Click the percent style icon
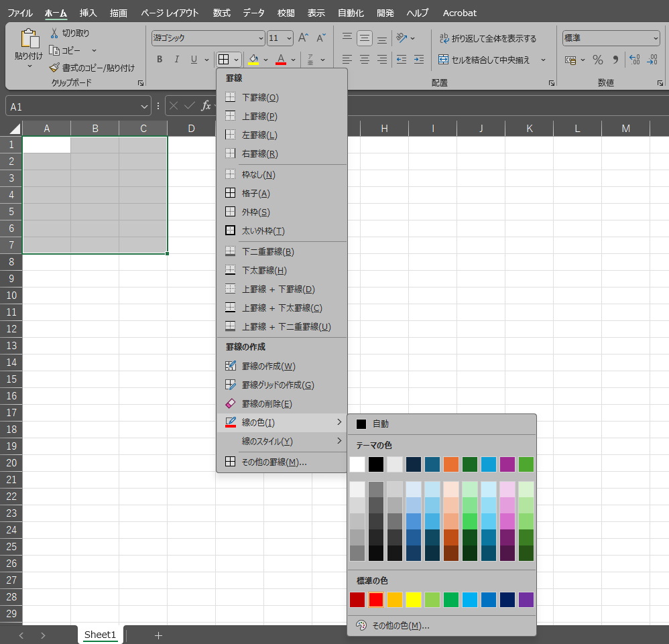Image resolution: width=669 pixels, height=644 pixels. 597,60
